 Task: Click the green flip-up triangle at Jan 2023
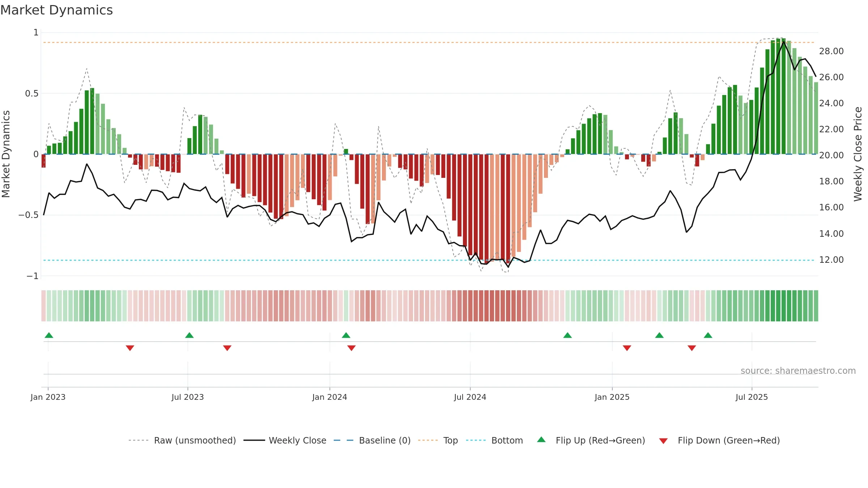tap(49, 335)
